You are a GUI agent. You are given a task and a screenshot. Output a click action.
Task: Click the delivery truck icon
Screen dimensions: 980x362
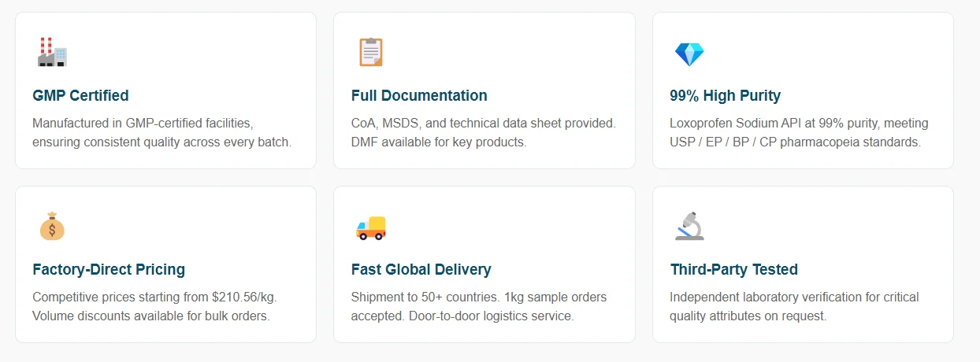pyautogui.click(x=370, y=227)
